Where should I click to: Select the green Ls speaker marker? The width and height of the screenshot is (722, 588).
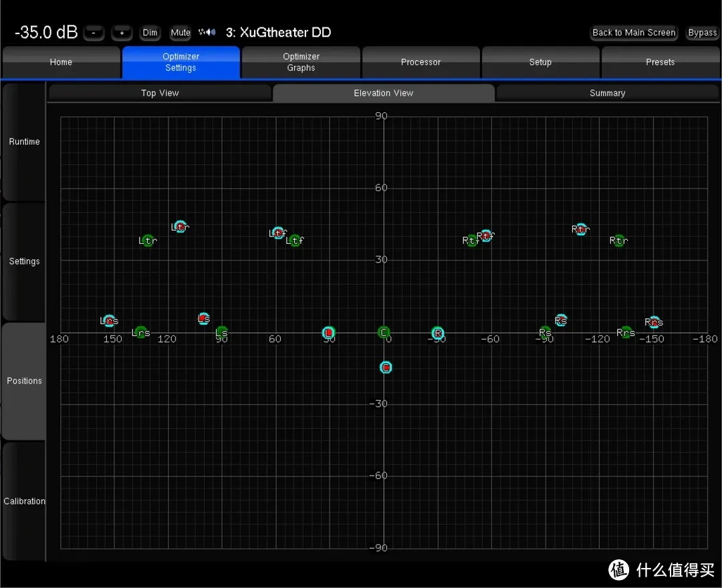[x=222, y=331]
